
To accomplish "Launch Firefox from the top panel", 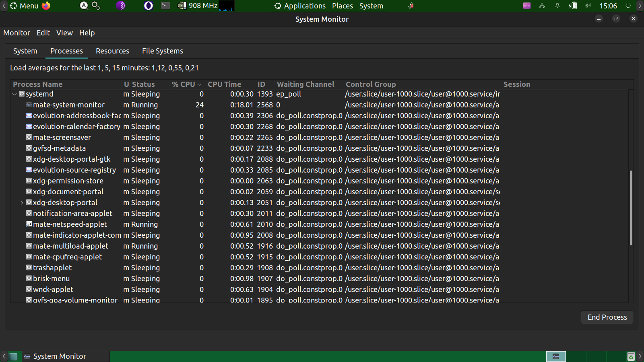I will tap(46, 6).
